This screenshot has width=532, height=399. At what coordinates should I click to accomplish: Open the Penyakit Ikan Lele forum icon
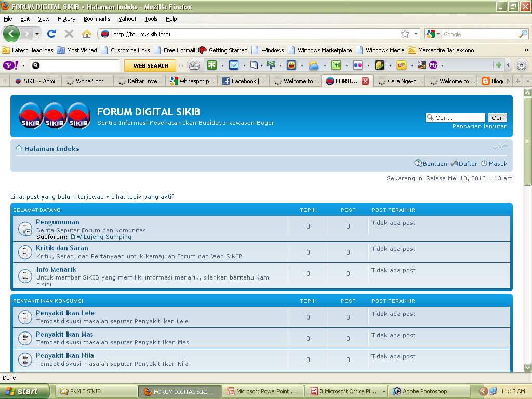click(x=25, y=317)
